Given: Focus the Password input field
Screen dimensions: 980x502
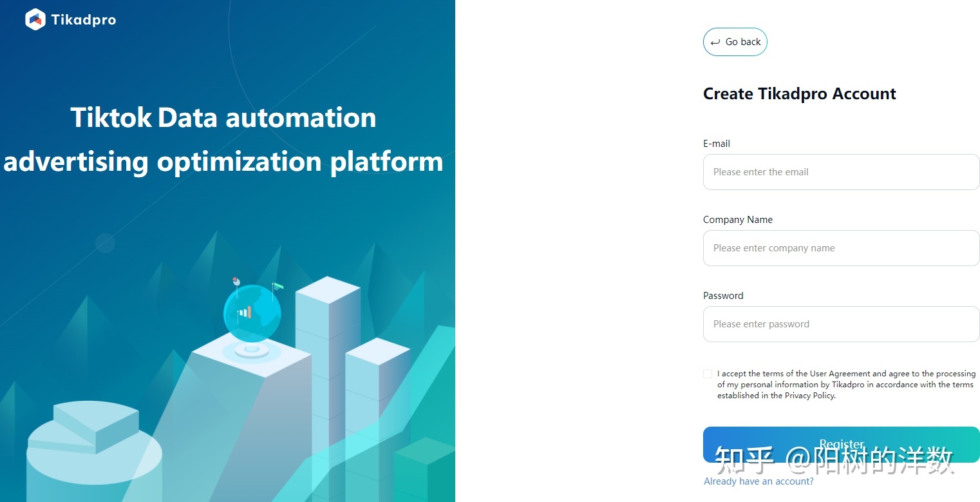Looking at the screenshot, I should tap(841, 324).
